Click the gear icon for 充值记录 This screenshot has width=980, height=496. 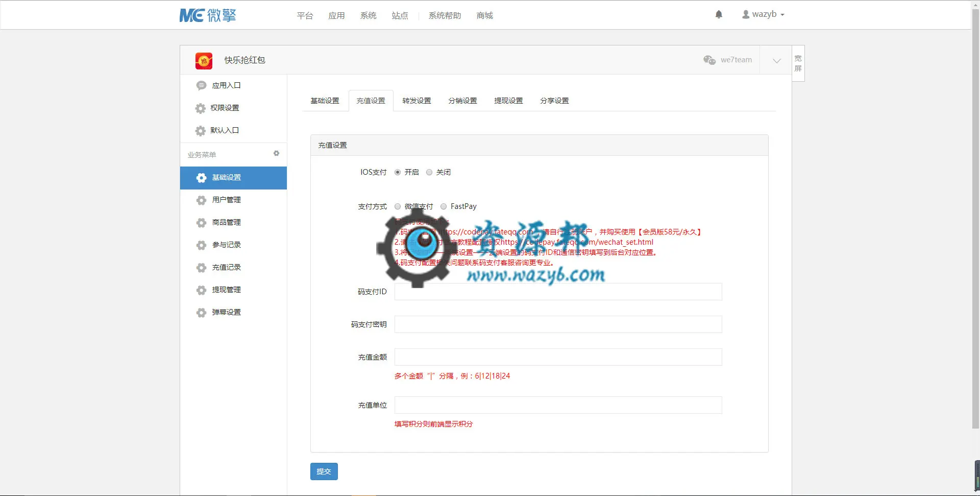point(201,268)
